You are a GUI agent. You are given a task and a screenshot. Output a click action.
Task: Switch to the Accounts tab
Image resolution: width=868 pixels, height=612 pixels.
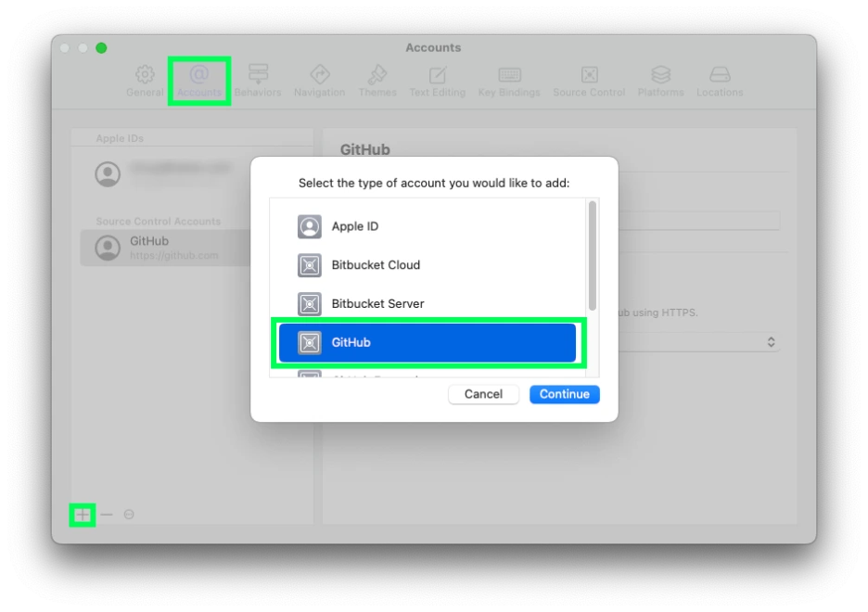(x=199, y=81)
